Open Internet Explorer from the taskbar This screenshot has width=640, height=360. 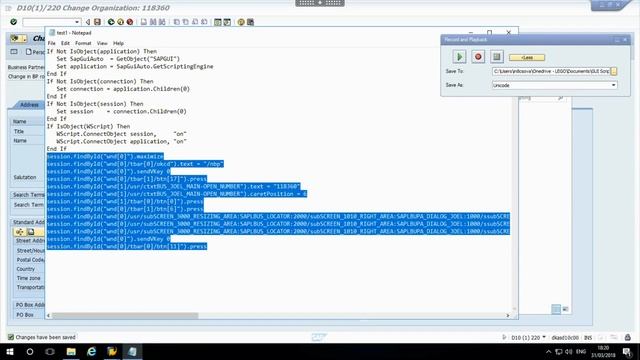click(91, 351)
